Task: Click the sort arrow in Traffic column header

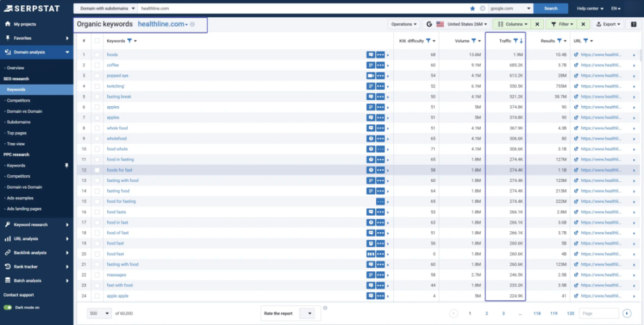Action: [521, 41]
